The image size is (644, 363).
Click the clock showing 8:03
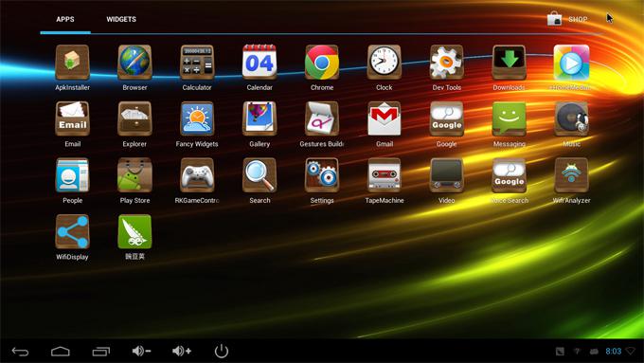pos(613,352)
